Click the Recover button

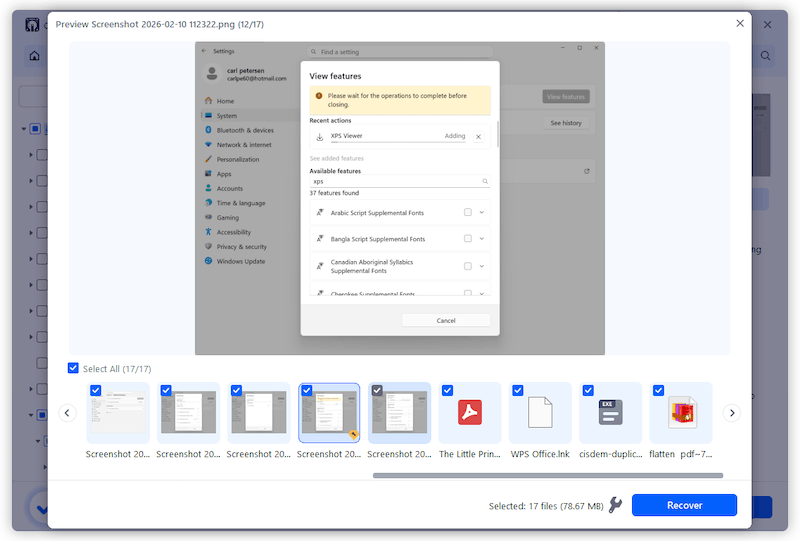pos(684,505)
